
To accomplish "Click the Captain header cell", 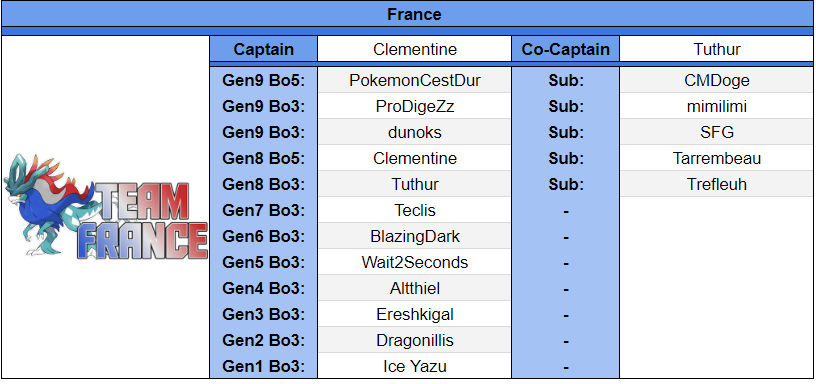I will click(x=263, y=49).
